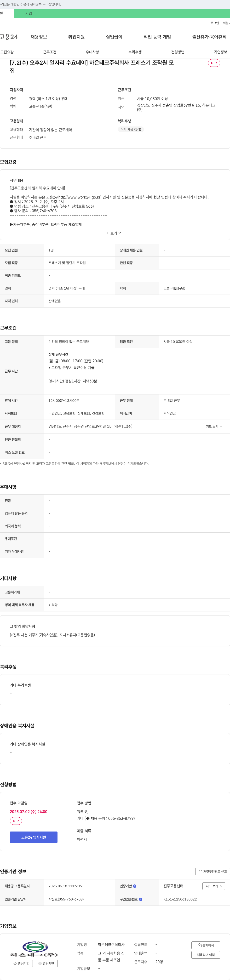Jump to 기업정보 section tab
The height and width of the screenshot is (980, 230).
click(x=220, y=52)
